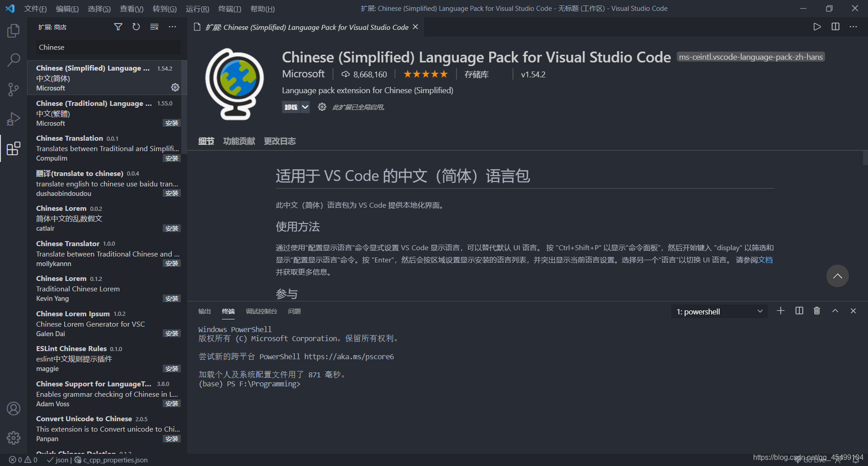The height and width of the screenshot is (466, 868).
Task: Click the 卸载 uninstall button
Action: click(291, 107)
